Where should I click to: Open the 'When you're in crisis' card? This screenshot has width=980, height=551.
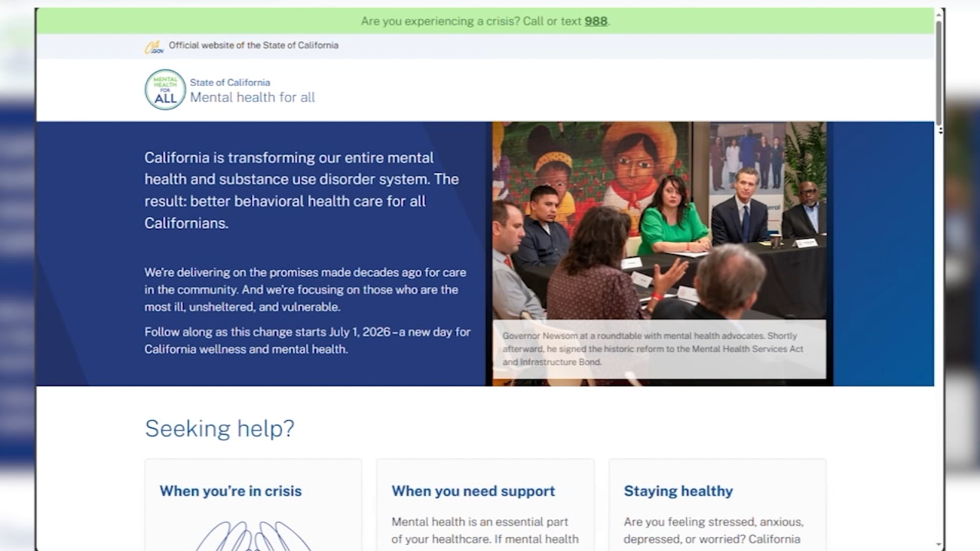pyautogui.click(x=253, y=505)
